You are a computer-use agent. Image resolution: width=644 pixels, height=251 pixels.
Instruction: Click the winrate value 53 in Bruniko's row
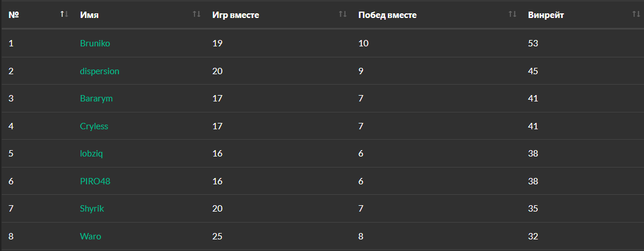(533, 43)
